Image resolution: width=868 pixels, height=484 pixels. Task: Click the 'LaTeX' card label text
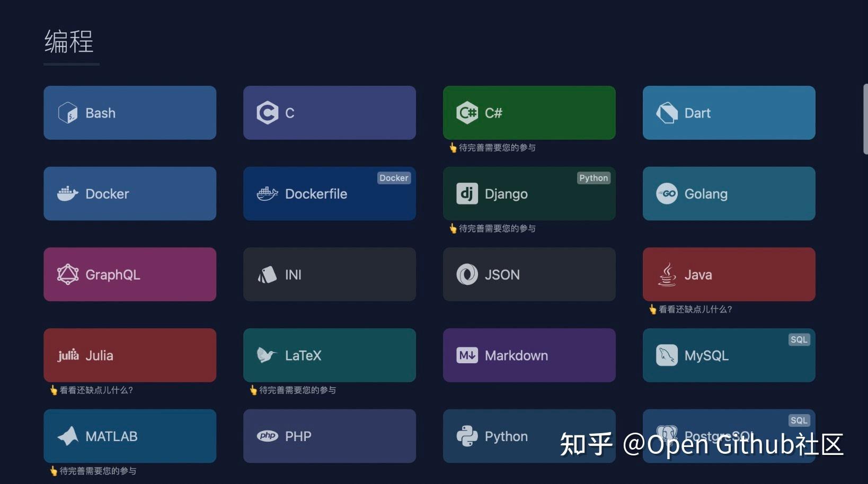303,355
